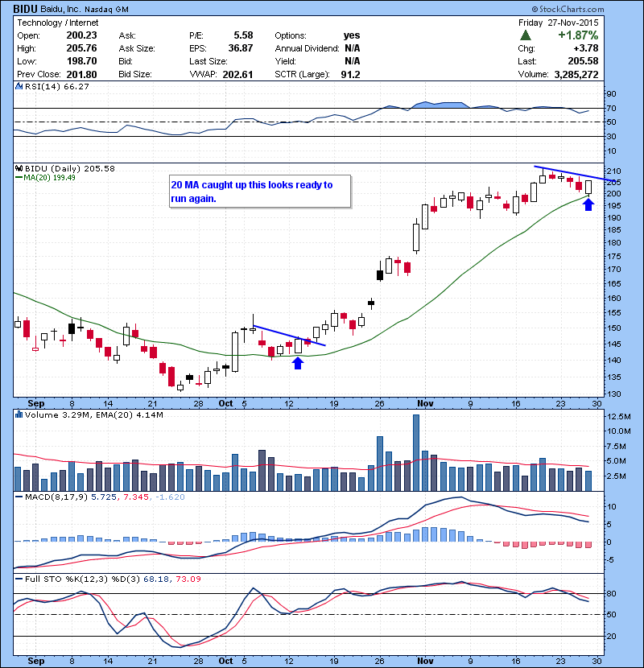Click the 'Bid Size:' label
The height and width of the screenshot is (668, 644).
[x=135, y=74]
